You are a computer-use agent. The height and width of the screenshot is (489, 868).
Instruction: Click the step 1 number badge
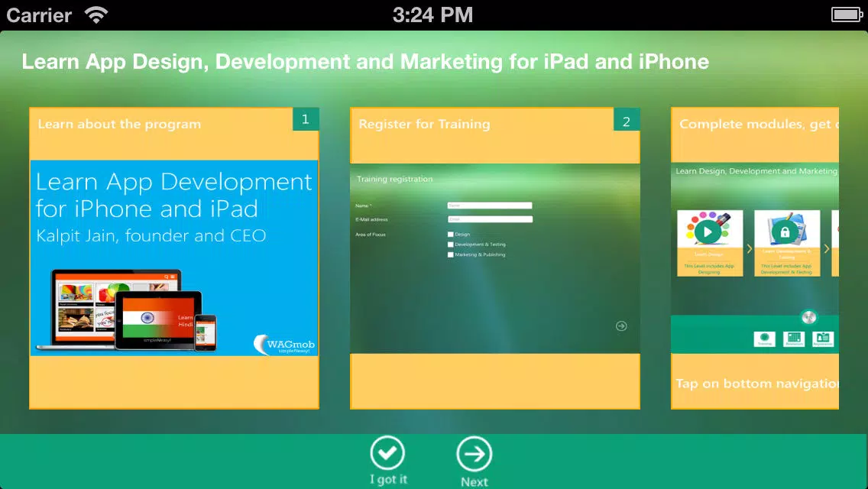[x=306, y=119]
